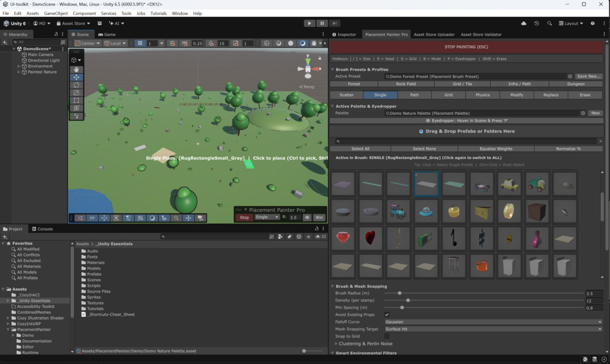The height and width of the screenshot is (364, 610).
Task: Click Search by Type icon in Project panel
Action: tap(280, 237)
